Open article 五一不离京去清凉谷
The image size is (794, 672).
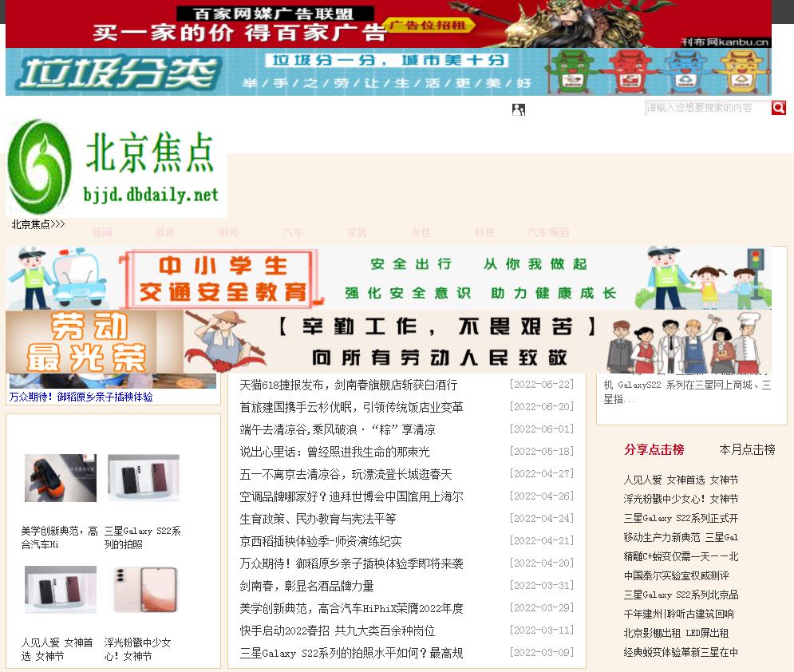coord(346,474)
